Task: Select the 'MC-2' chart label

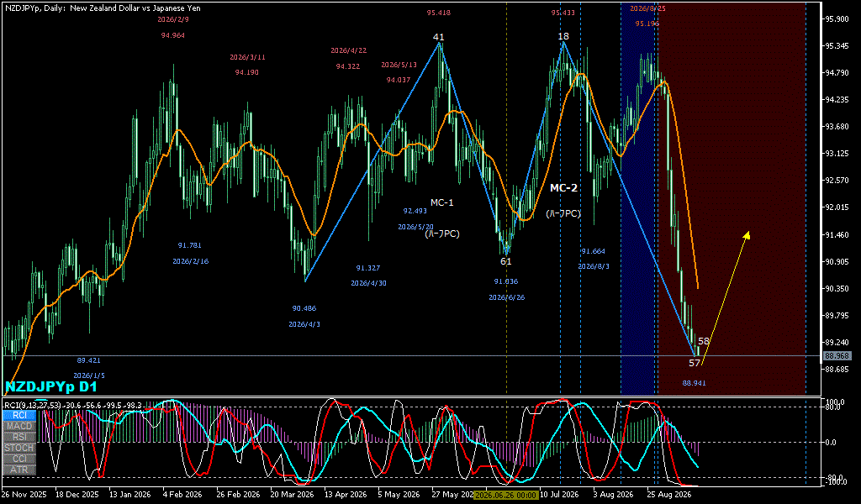Action: pos(564,188)
